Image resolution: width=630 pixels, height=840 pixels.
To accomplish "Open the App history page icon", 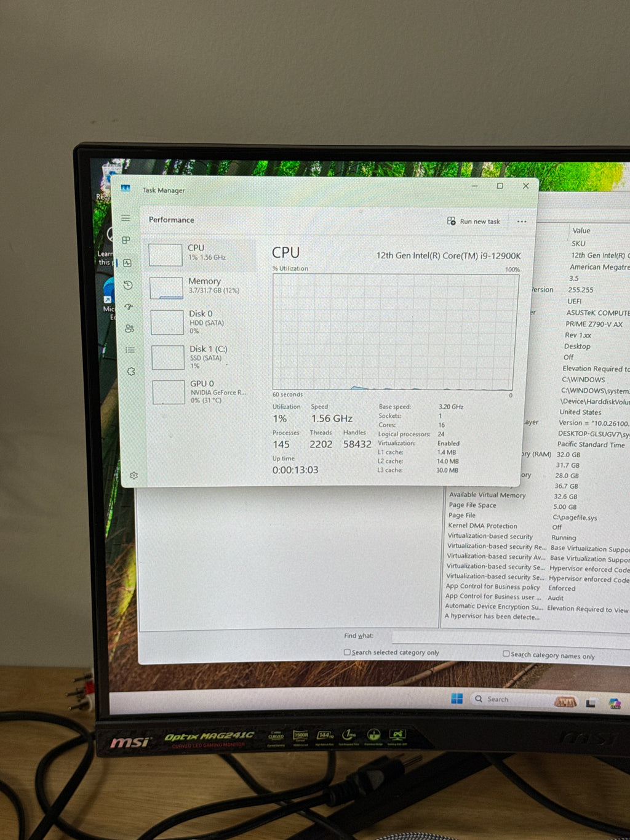I will pyautogui.click(x=128, y=285).
